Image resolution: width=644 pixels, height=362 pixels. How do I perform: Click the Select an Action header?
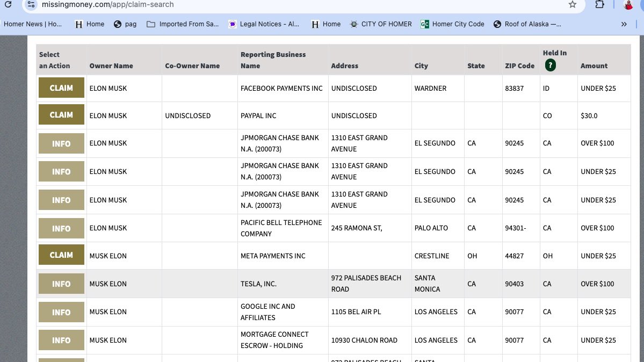55,60
